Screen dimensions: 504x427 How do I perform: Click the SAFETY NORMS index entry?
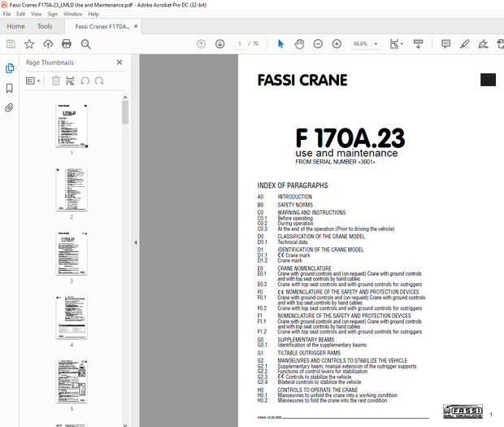[295, 205]
